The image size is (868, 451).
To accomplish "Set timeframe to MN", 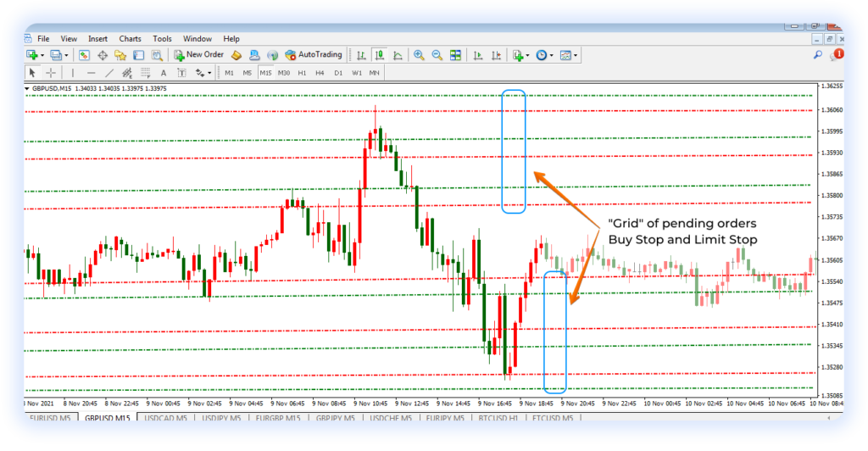I will click(374, 73).
